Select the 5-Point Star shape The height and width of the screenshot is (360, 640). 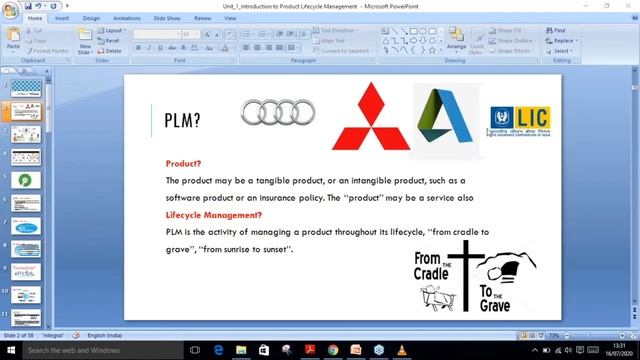[x=432, y=50]
